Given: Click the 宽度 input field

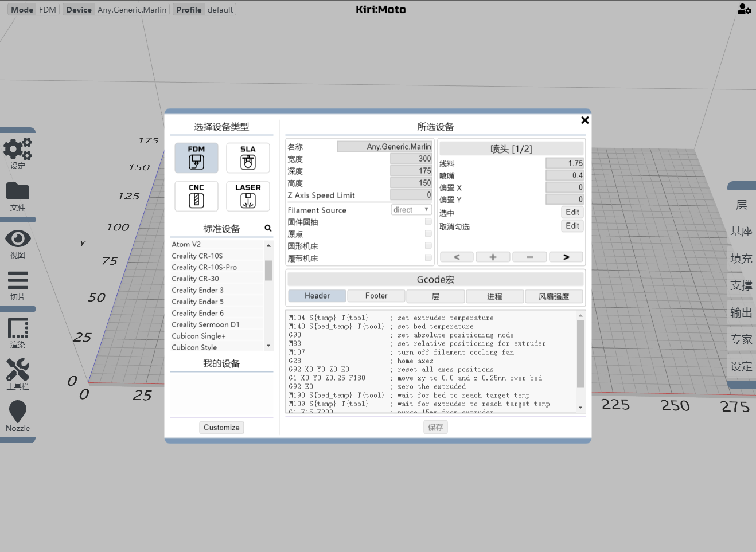Looking at the screenshot, I should tap(411, 159).
